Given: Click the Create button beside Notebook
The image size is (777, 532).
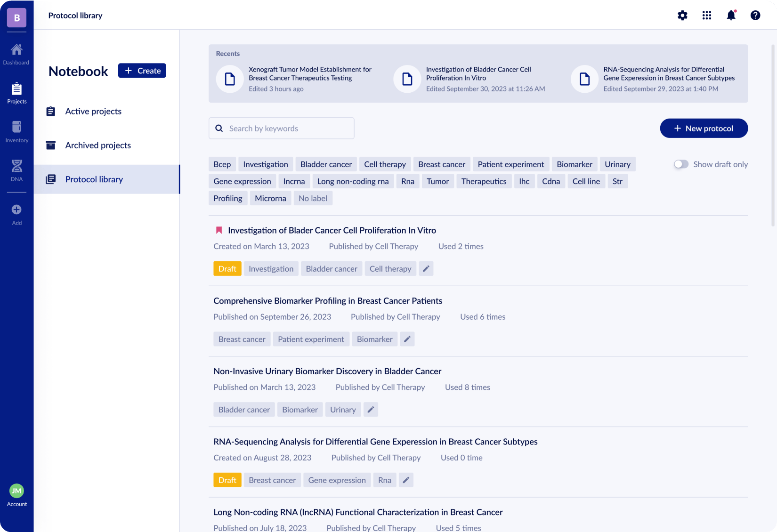Looking at the screenshot, I should pos(142,71).
